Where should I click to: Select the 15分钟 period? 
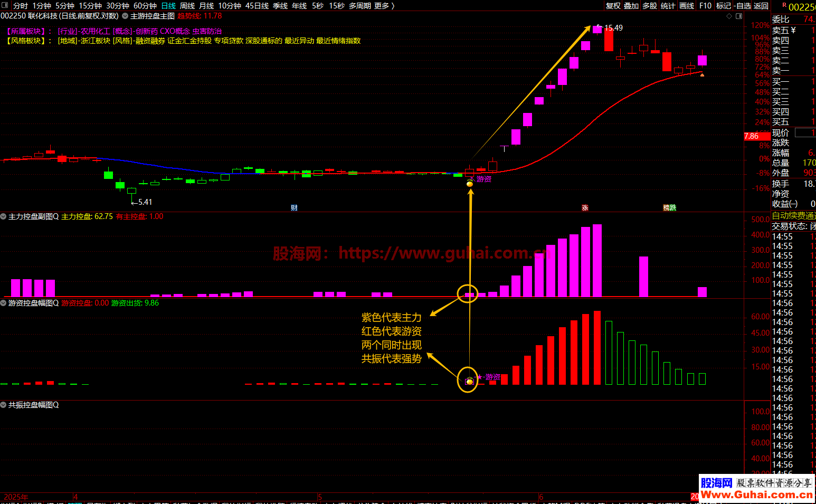tap(90, 6)
